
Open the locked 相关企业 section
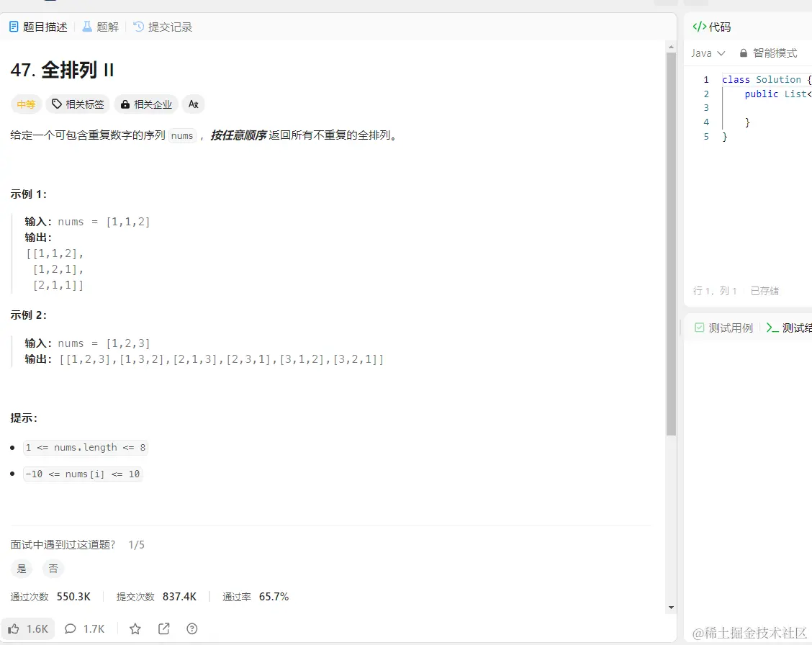point(147,104)
